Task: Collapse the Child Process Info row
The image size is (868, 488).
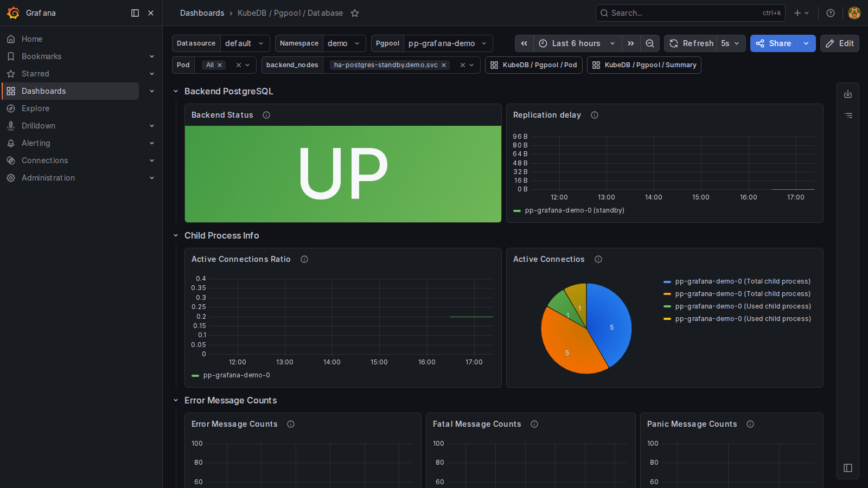Action: point(176,235)
